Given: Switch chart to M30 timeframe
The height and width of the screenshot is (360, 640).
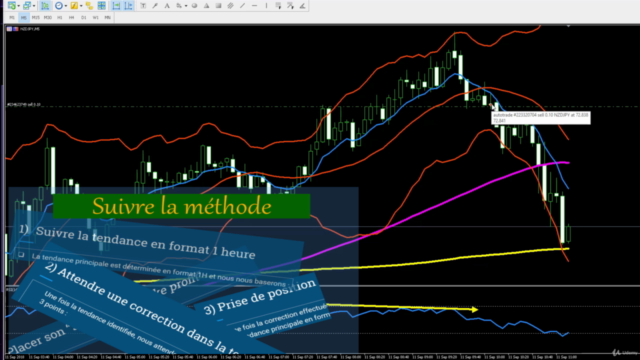Looking at the screenshot, I should pos(47,18).
